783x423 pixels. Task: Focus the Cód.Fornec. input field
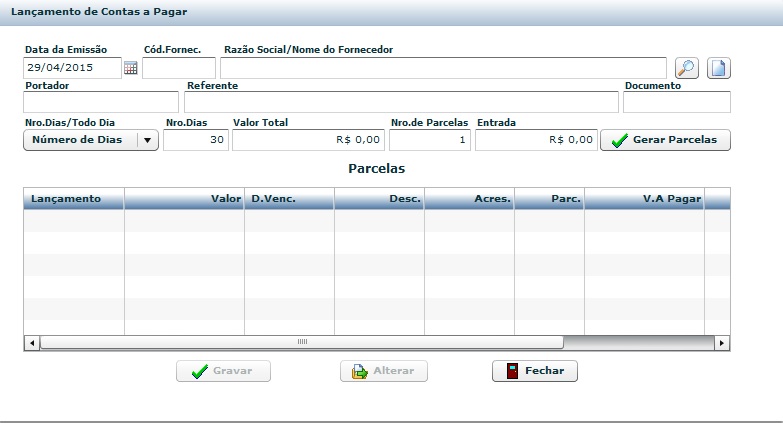click(x=178, y=68)
